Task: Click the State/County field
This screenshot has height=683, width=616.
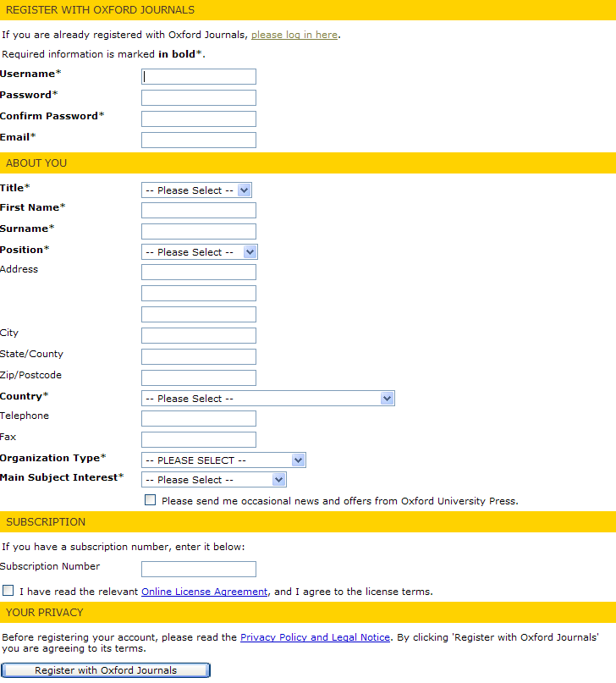Action: 199,357
